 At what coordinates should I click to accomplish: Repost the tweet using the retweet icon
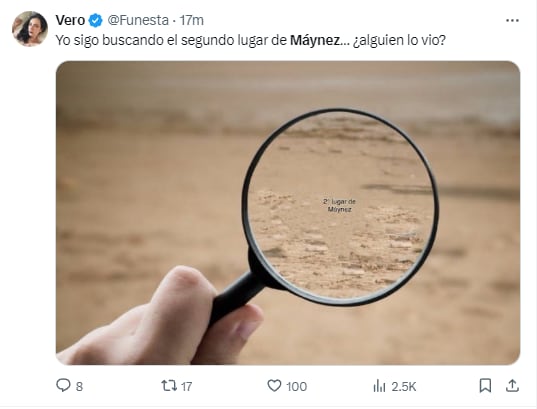click(169, 386)
